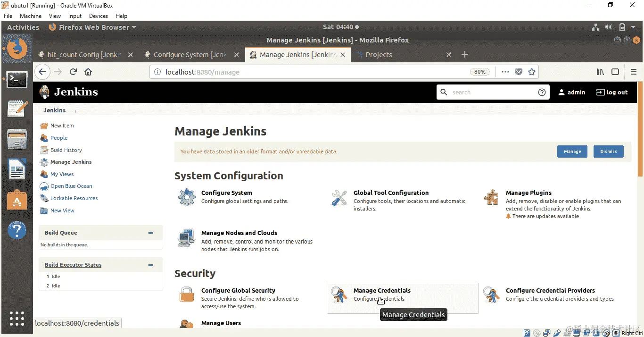The image size is (644, 337).
Task: Click the Configure Global Security padlock icon
Action: (x=186, y=295)
